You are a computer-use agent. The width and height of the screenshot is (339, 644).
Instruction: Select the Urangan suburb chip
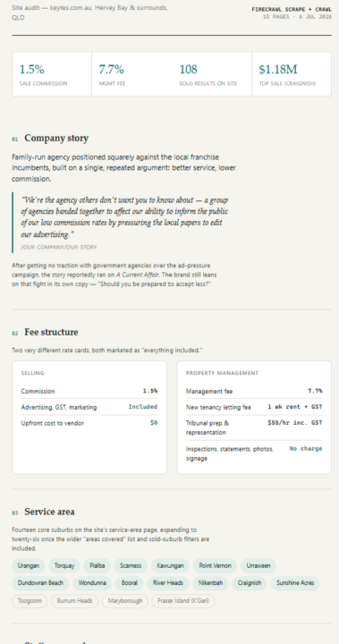pos(29,565)
